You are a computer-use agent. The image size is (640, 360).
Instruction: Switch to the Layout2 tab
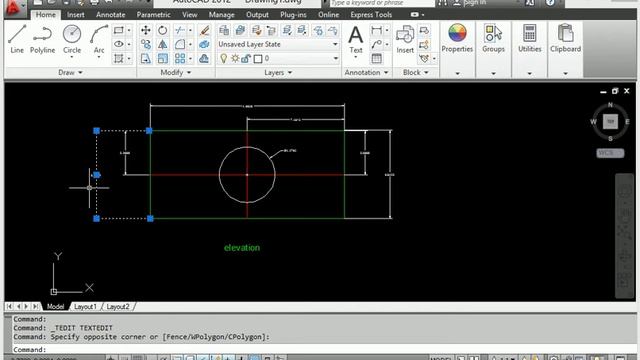(118, 307)
